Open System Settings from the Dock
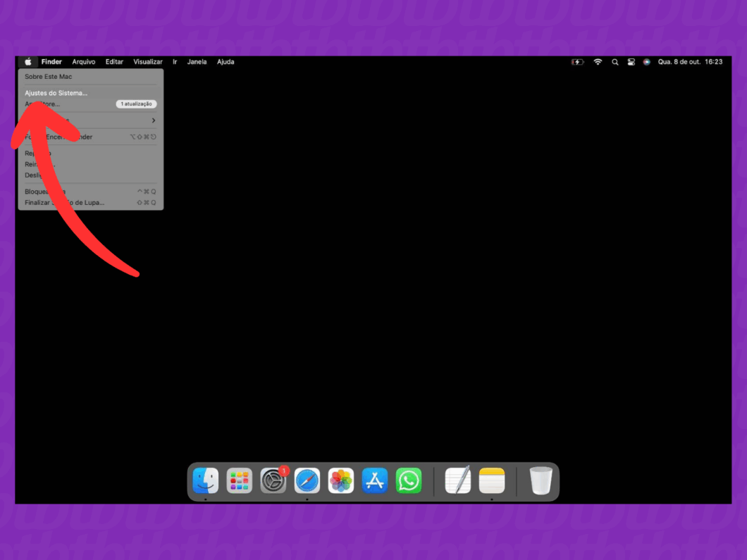 [273, 480]
